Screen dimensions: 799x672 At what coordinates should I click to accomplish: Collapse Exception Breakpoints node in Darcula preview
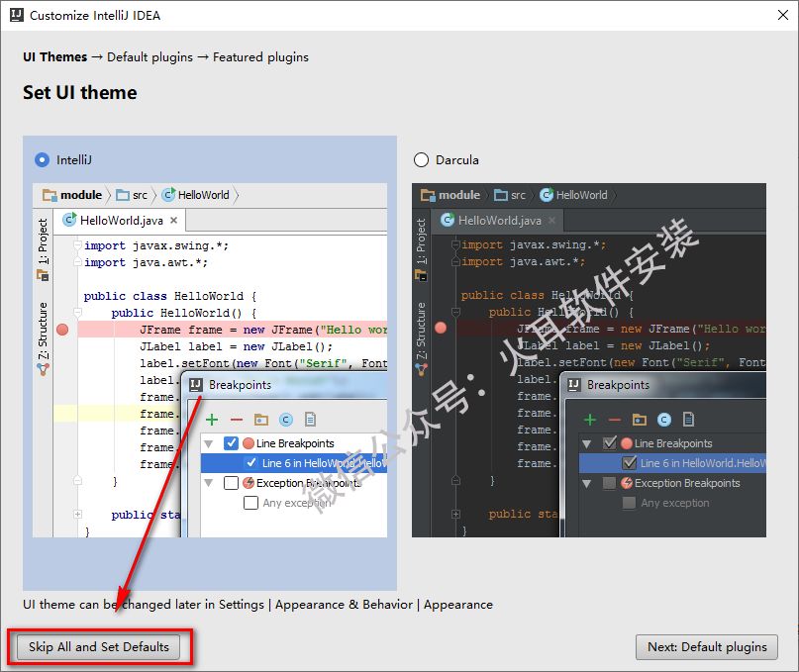[x=586, y=483]
